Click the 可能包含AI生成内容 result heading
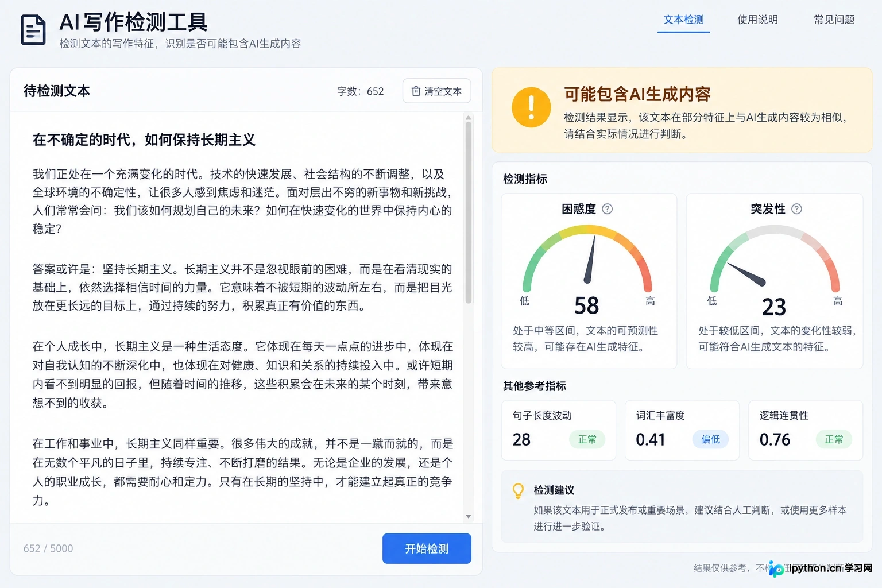This screenshot has height=588, width=882. click(x=637, y=94)
